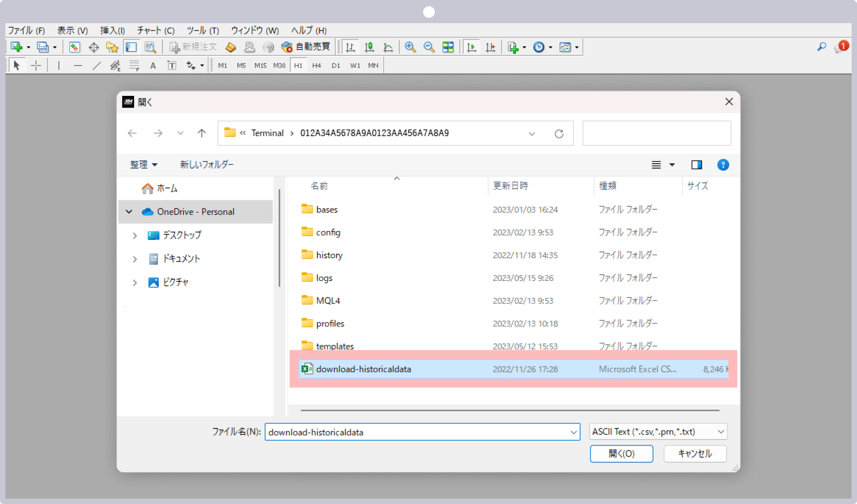Click the zoom in magnifier icon
857x504 pixels.
[410, 47]
